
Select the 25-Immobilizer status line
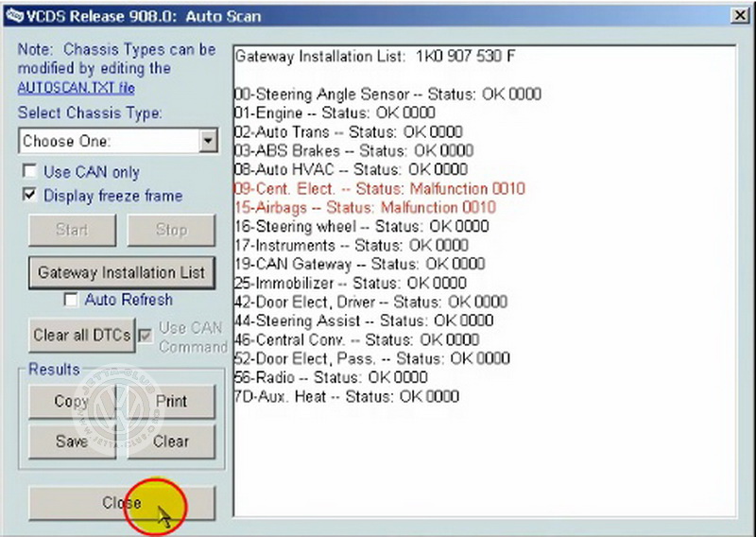(350, 283)
